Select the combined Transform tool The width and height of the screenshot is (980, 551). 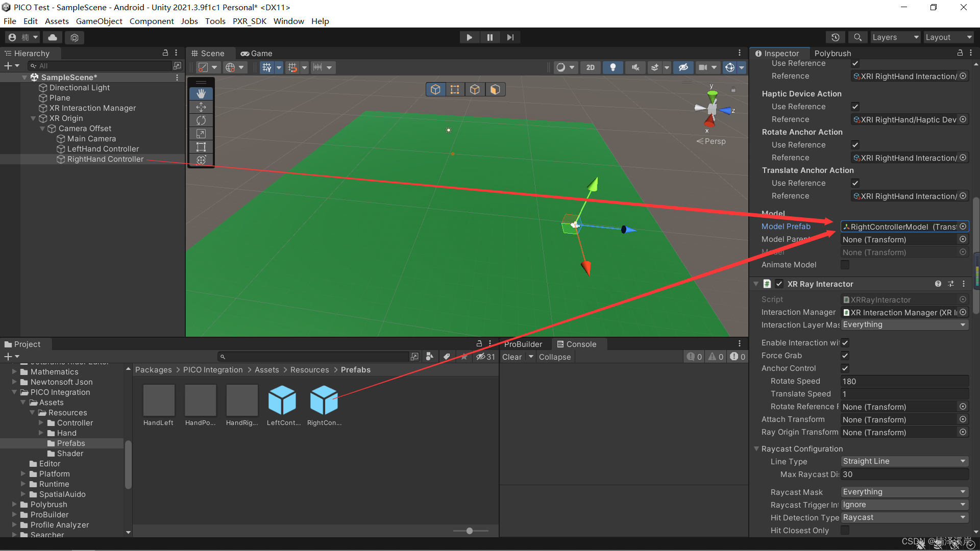(x=201, y=160)
